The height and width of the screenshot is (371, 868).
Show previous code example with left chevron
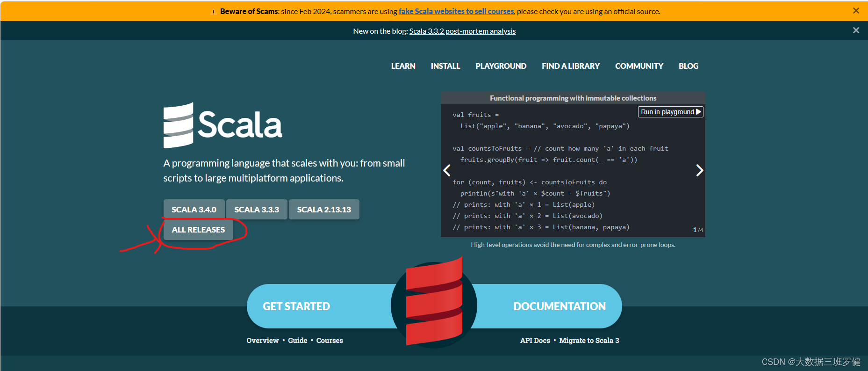tap(447, 170)
